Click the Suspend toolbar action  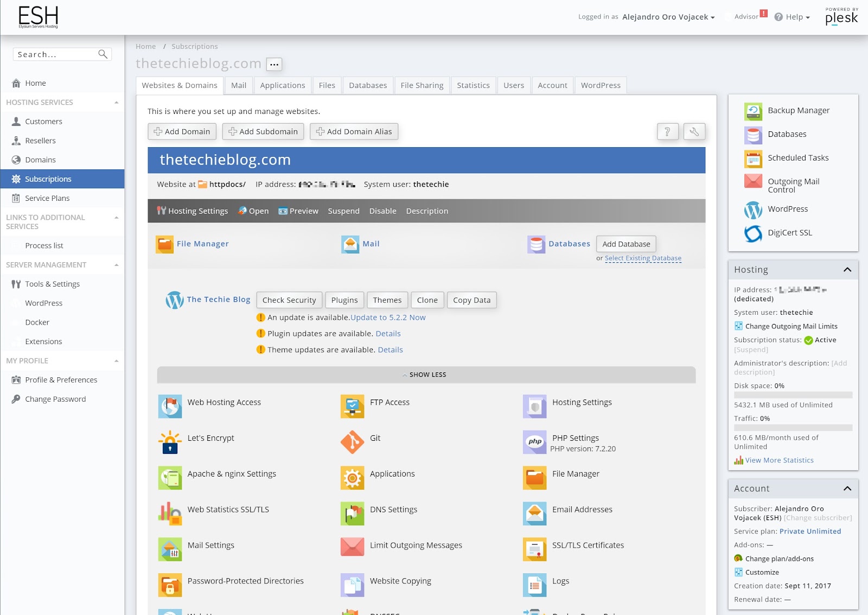[343, 211]
